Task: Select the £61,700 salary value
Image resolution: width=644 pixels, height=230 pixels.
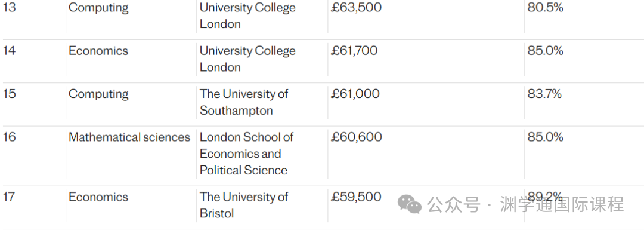Action: click(354, 51)
